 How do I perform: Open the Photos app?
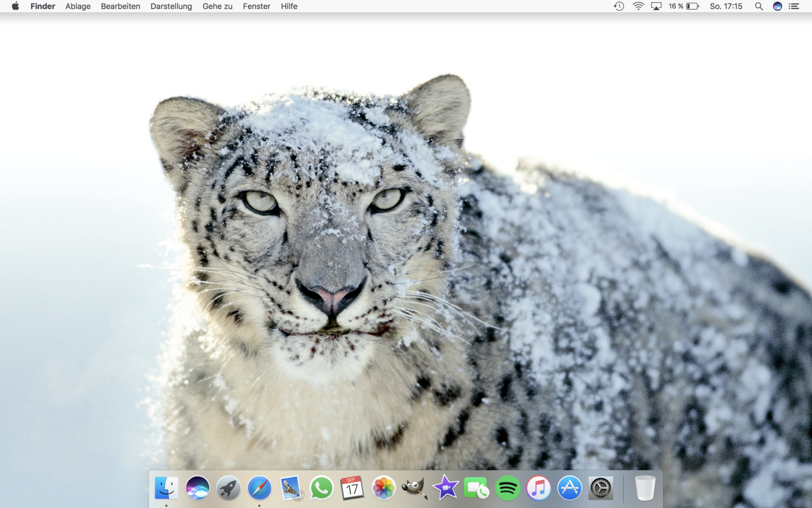(384, 488)
